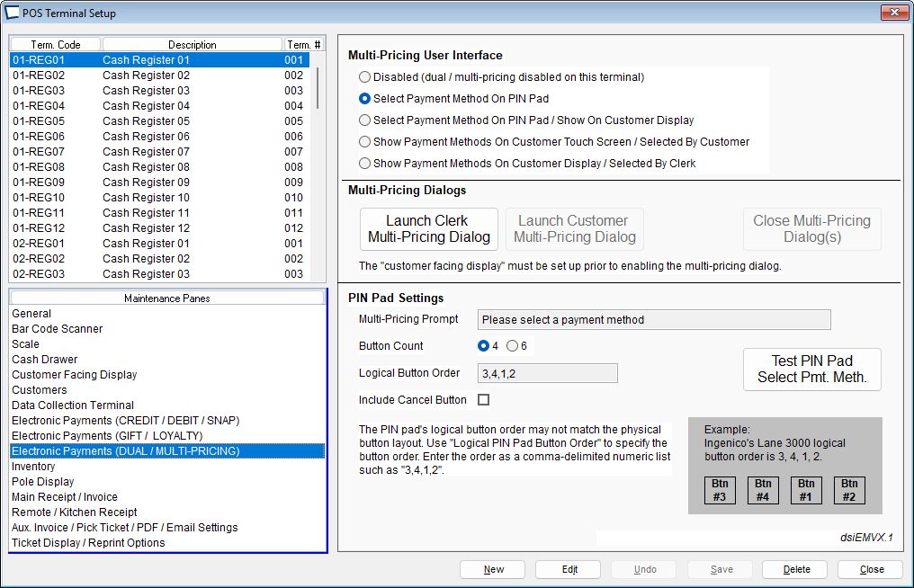Click the Undo button

point(644,569)
